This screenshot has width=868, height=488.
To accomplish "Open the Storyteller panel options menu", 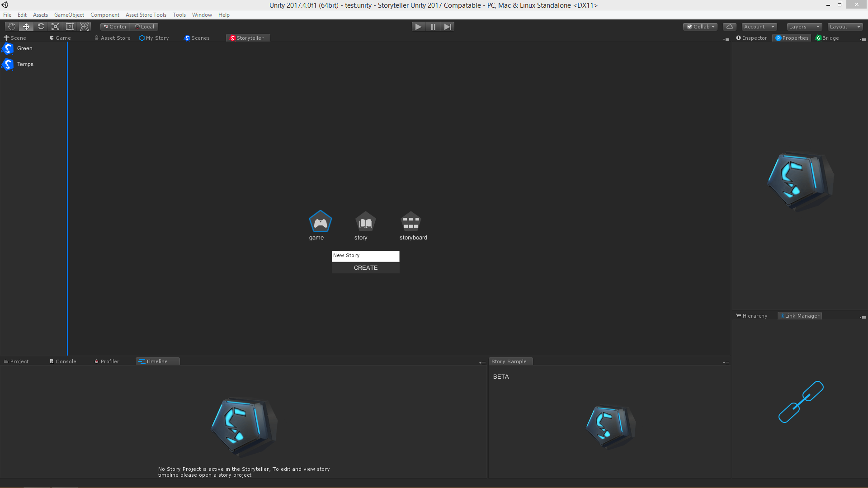I will (x=726, y=39).
